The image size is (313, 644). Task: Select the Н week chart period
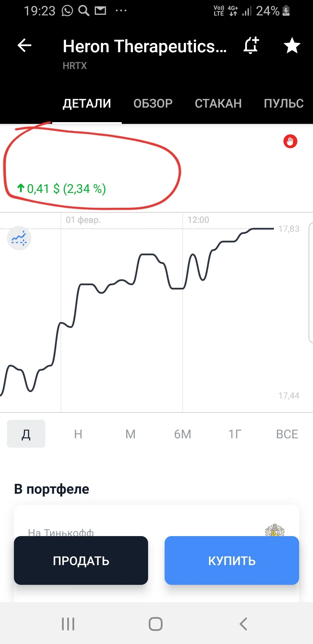coord(78,434)
